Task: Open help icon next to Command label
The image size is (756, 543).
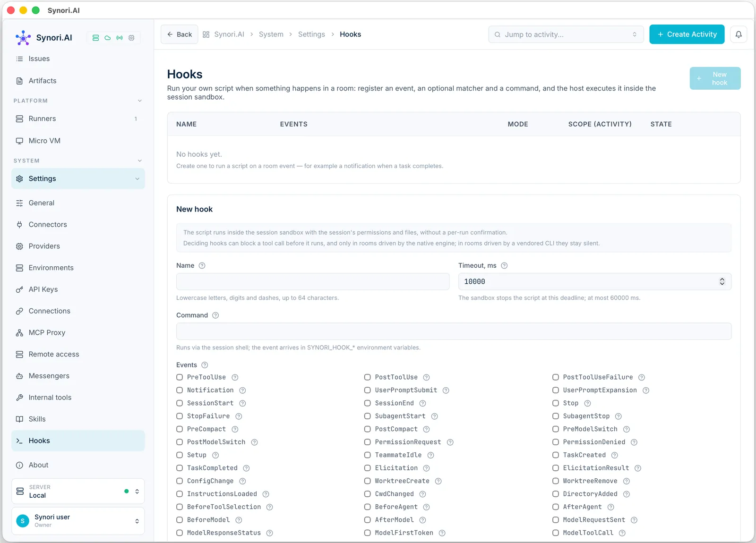Action: 215,315
